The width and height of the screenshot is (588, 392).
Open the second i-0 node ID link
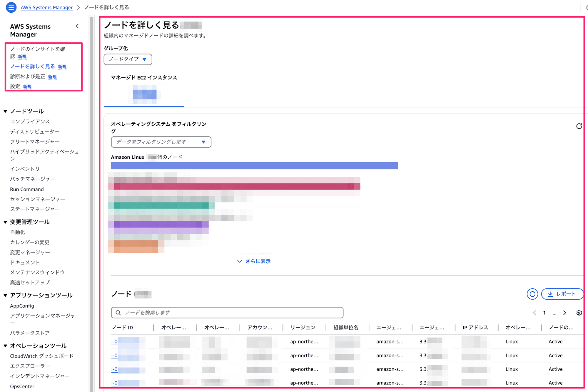click(x=114, y=356)
